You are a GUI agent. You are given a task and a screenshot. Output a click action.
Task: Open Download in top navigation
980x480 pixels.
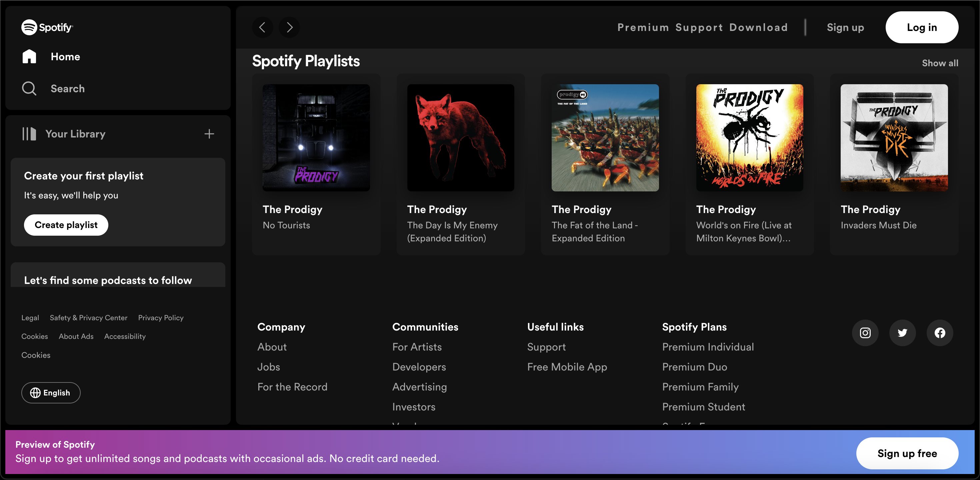pyautogui.click(x=758, y=27)
